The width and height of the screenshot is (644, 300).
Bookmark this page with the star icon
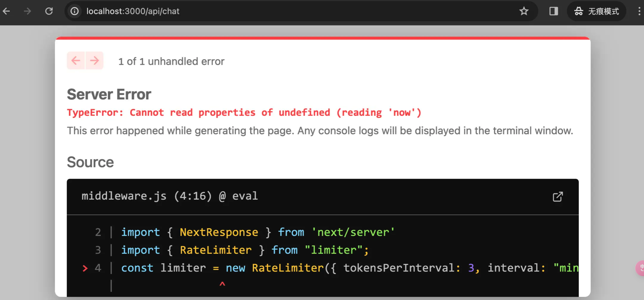524,11
